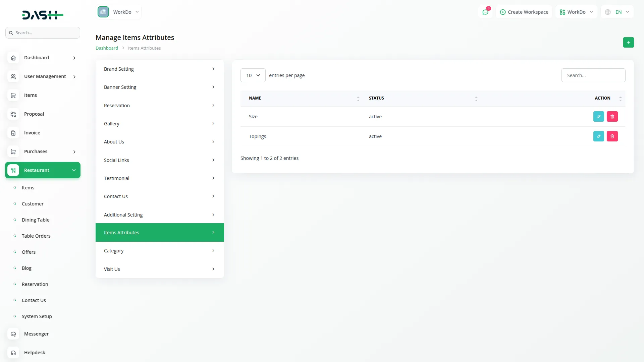
Task: Collapse the Restaurant menu chevron
Action: [74, 170]
